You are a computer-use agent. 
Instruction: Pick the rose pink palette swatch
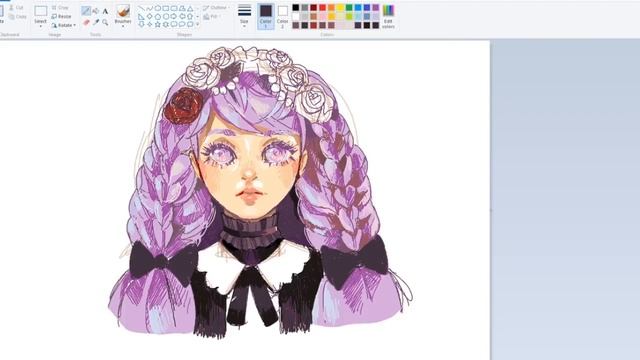click(x=322, y=16)
